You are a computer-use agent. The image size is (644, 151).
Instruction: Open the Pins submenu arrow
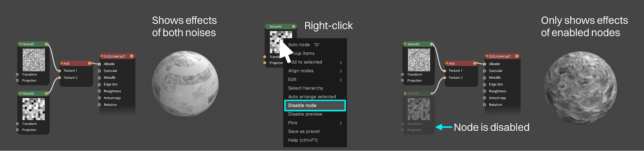pyautogui.click(x=341, y=123)
